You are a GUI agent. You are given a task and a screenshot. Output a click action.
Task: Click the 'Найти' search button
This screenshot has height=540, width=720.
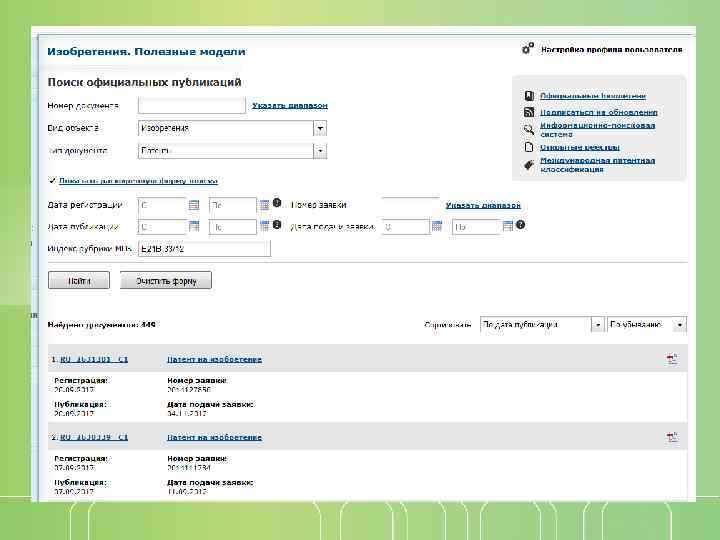tap(79, 281)
